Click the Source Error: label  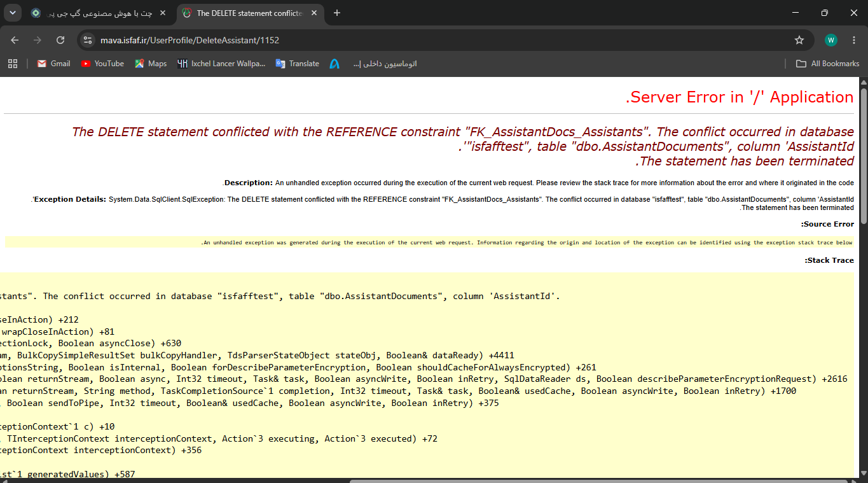tap(827, 224)
